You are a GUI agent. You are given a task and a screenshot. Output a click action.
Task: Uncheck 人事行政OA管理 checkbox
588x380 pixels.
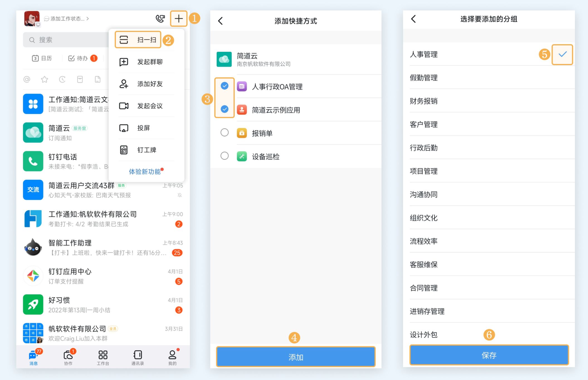(225, 86)
